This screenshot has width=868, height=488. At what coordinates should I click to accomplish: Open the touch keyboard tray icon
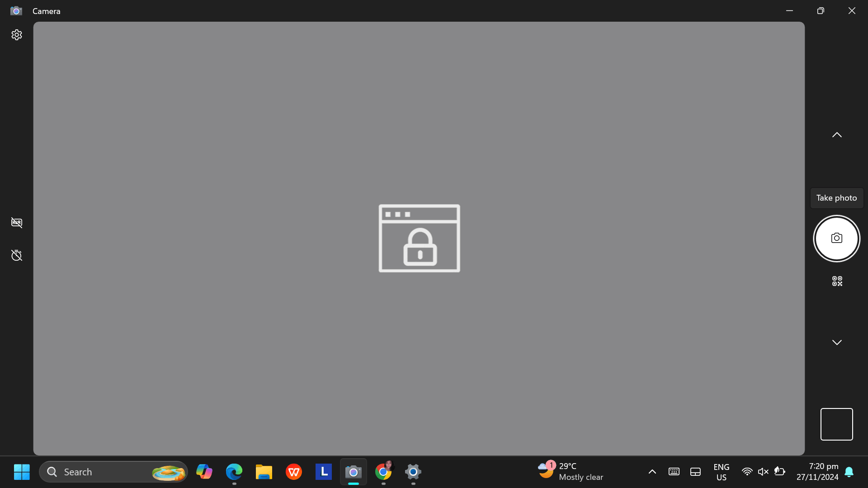point(674,472)
